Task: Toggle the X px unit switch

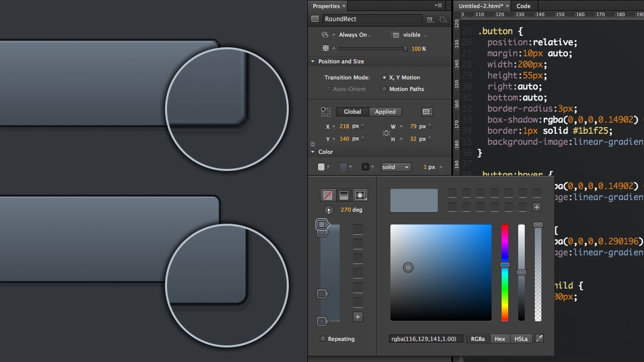Action: [x=363, y=127]
